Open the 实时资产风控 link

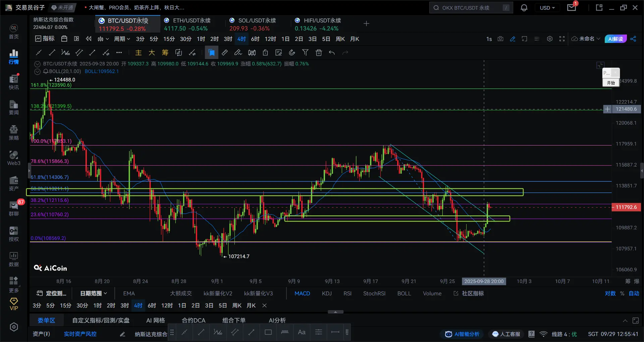click(x=80, y=334)
